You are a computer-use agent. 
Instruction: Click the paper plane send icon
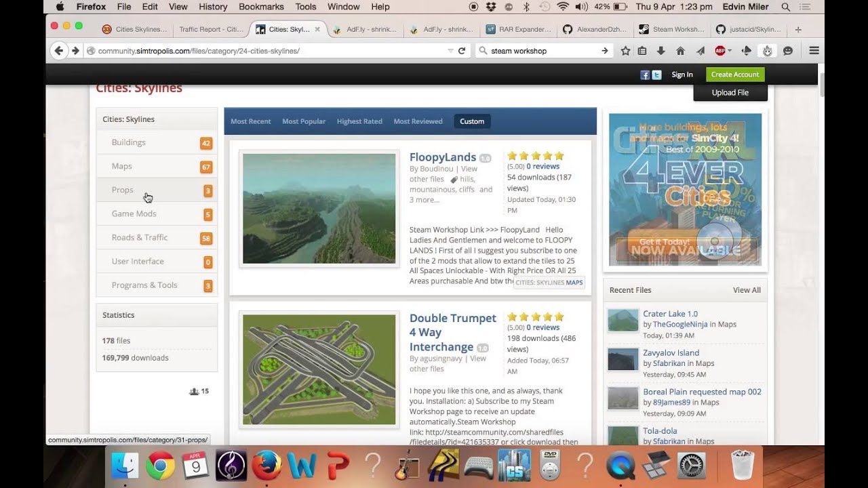pyautogui.click(x=701, y=51)
